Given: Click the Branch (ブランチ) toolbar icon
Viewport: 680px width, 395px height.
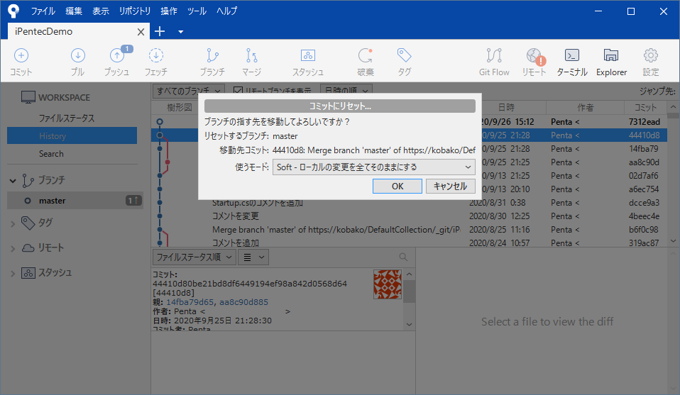Looking at the screenshot, I should pos(212,55).
